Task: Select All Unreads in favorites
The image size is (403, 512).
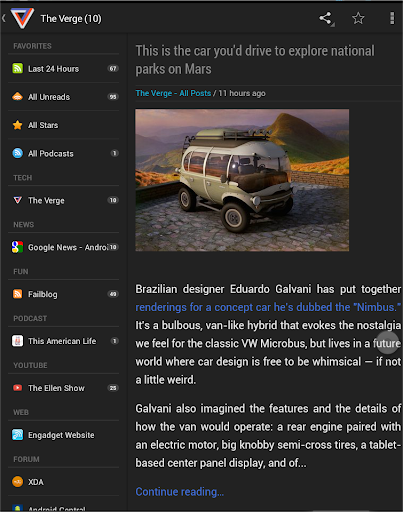Action: click(x=63, y=97)
